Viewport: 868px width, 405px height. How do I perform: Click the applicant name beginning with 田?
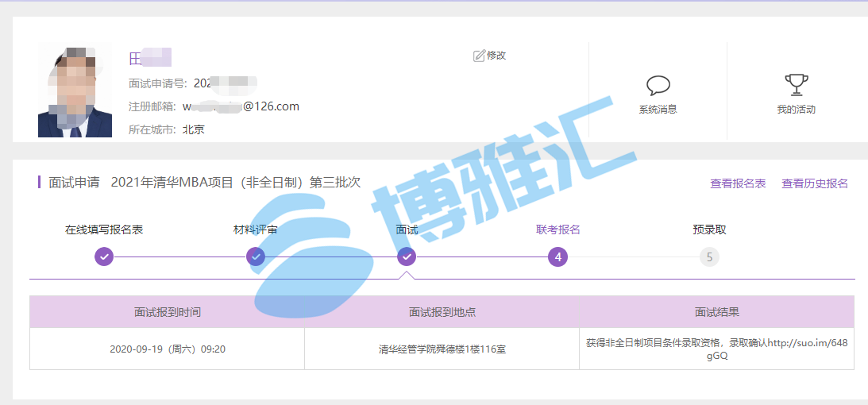click(150, 58)
